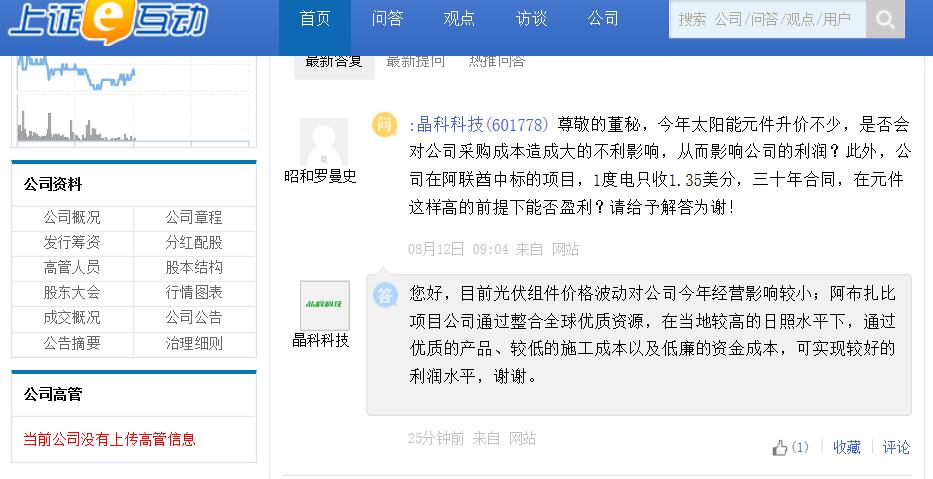Open the 首页 navigation tab

pos(315,19)
